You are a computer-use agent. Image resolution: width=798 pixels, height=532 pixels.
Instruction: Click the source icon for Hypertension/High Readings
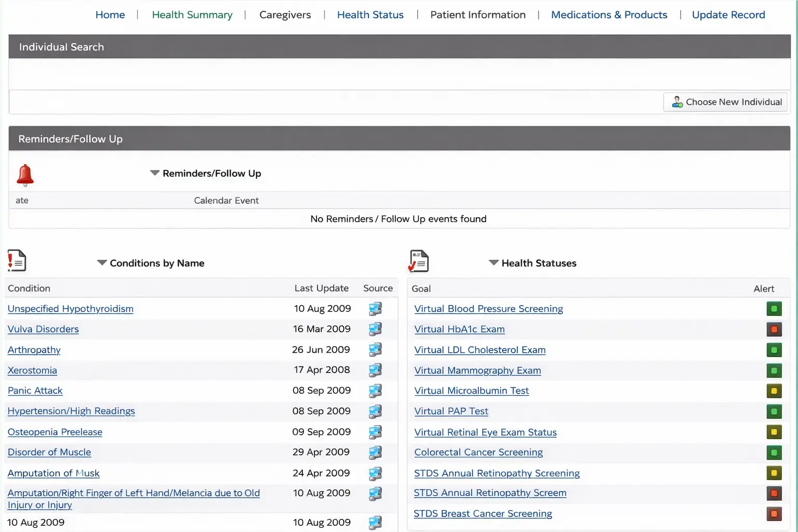[376, 411]
